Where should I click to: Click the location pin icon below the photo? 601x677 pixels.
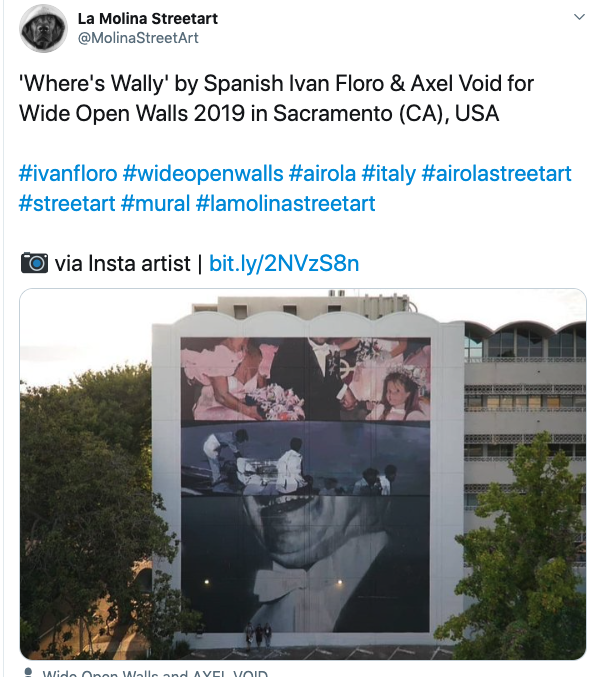[x=29, y=673]
